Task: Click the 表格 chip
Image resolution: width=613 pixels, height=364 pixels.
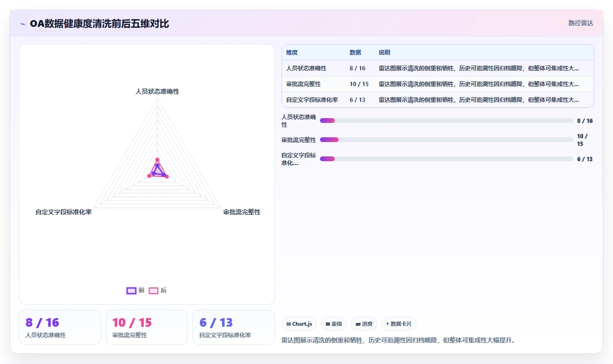Action: point(334,324)
